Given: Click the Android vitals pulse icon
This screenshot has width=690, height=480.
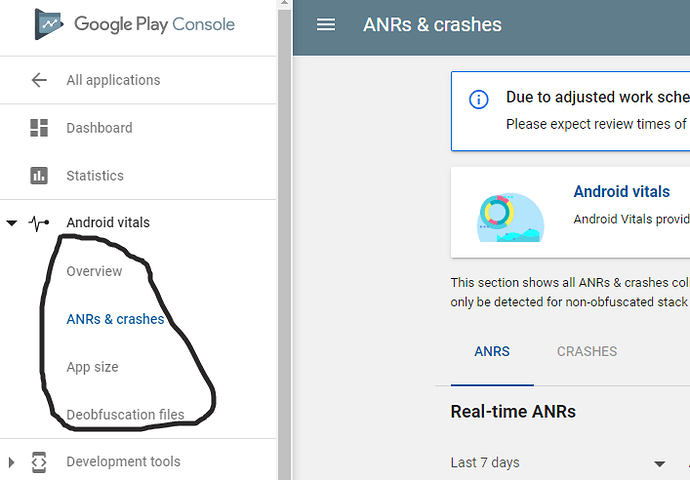Looking at the screenshot, I should pos(39,223).
